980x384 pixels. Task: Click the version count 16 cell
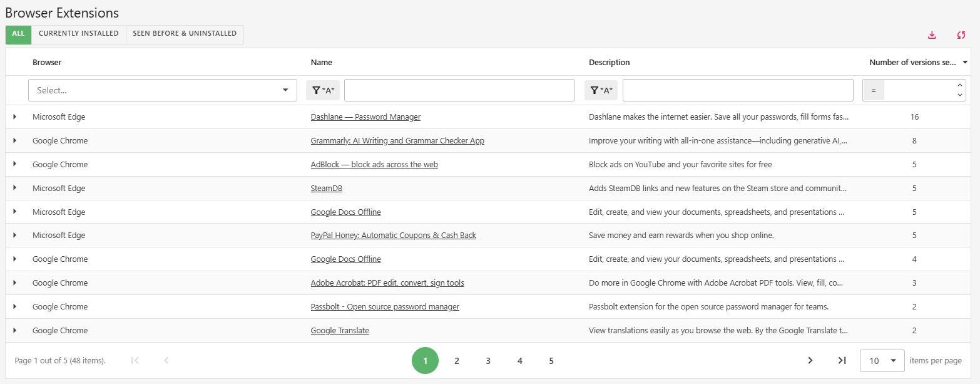[914, 117]
